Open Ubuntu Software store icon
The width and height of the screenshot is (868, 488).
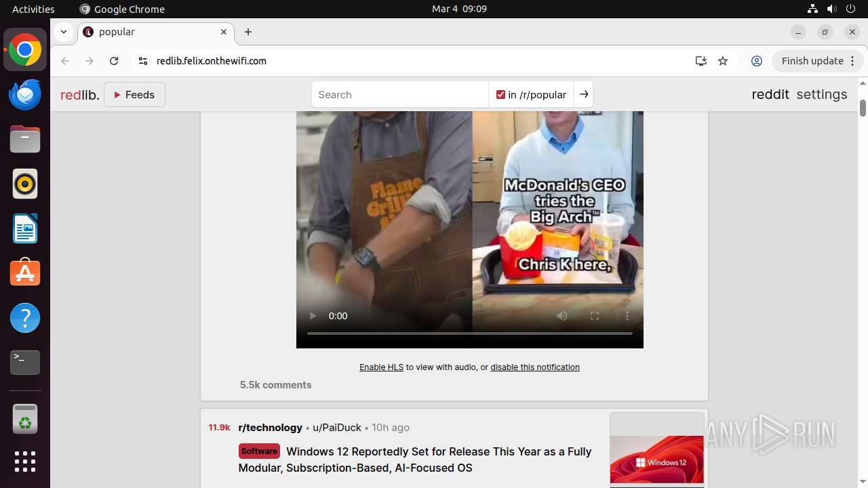click(x=25, y=273)
